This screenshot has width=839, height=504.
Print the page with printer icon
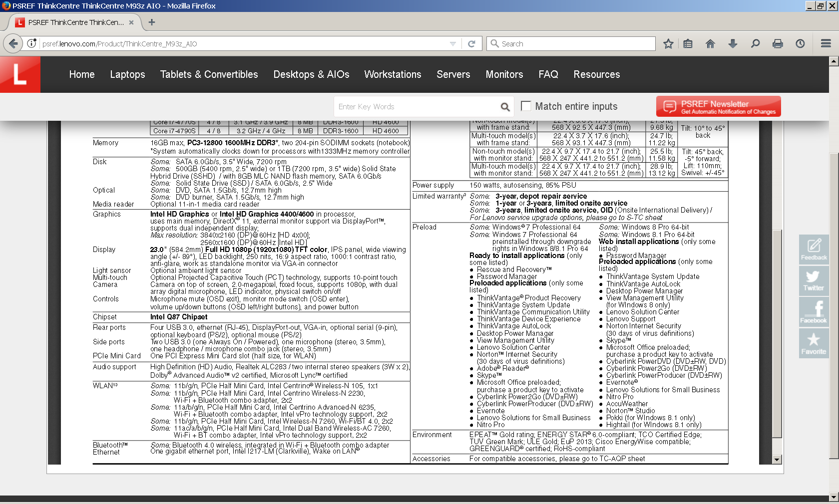click(x=778, y=43)
